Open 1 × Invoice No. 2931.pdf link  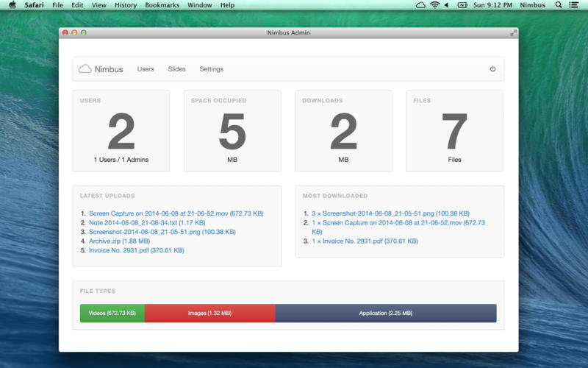(365, 241)
